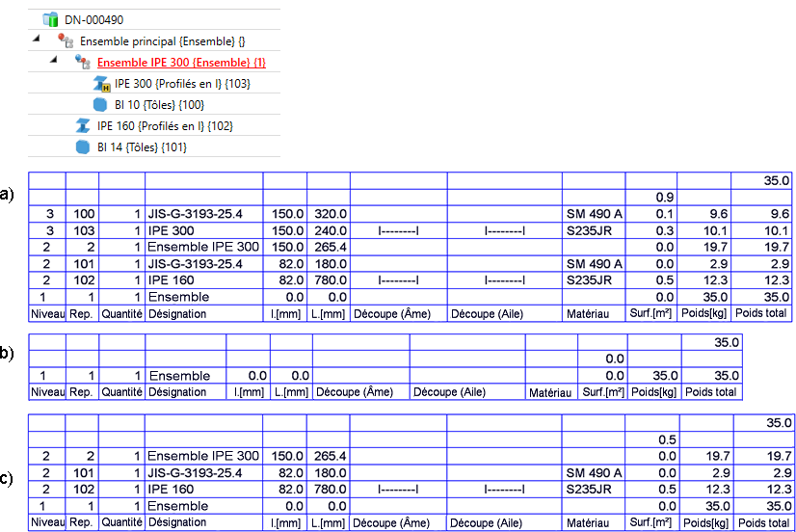The image size is (796, 532).
Task: Click SM 490 A material in table c
Action: click(594, 473)
